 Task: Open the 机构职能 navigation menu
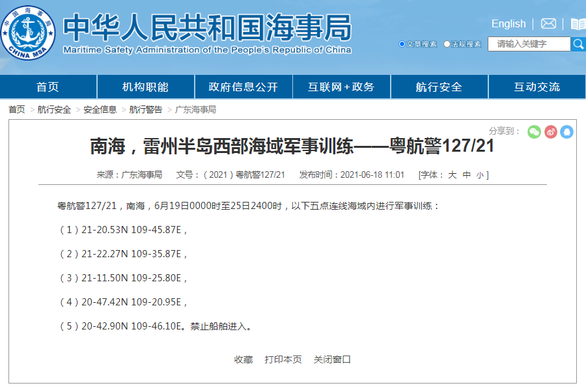pos(146,87)
